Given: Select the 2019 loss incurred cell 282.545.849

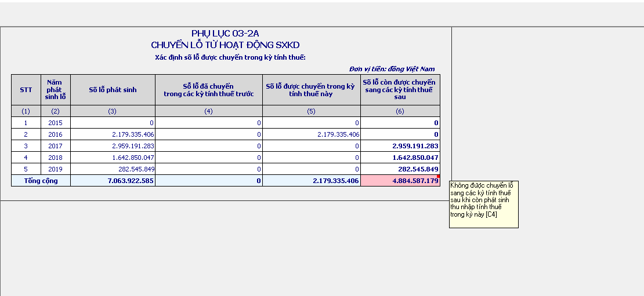Looking at the screenshot, I should coord(113,169).
